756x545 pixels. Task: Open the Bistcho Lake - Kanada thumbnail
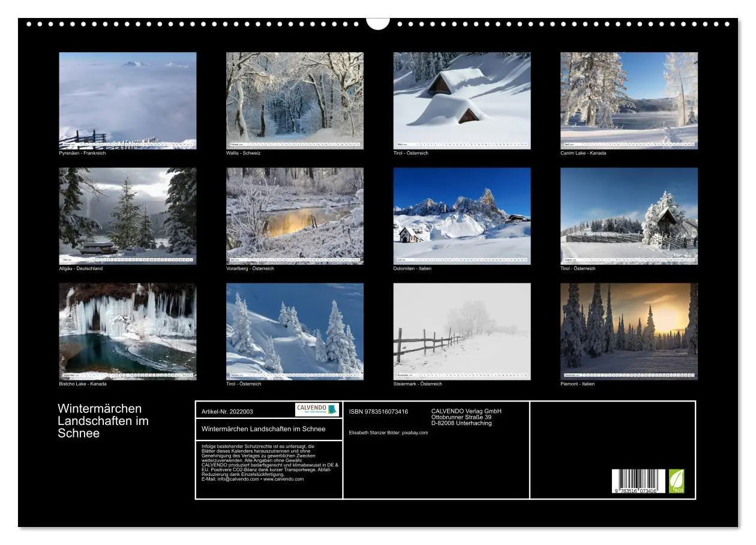tap(128, 330)
